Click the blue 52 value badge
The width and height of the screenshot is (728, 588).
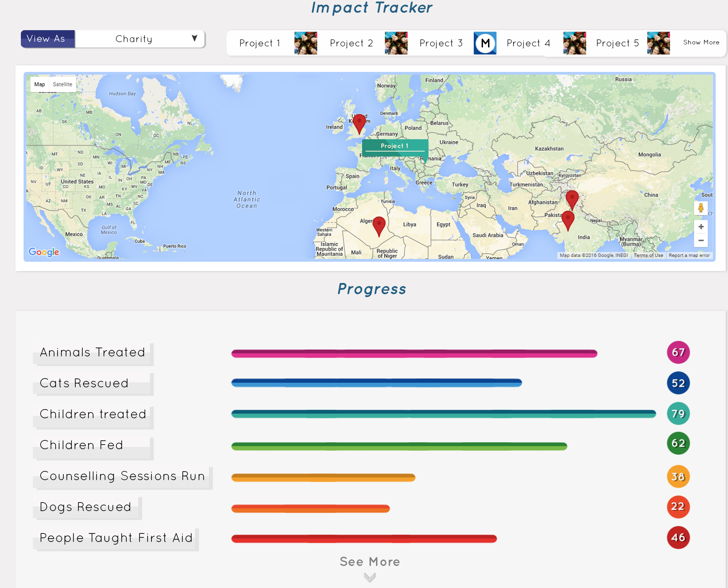[678, 383]
